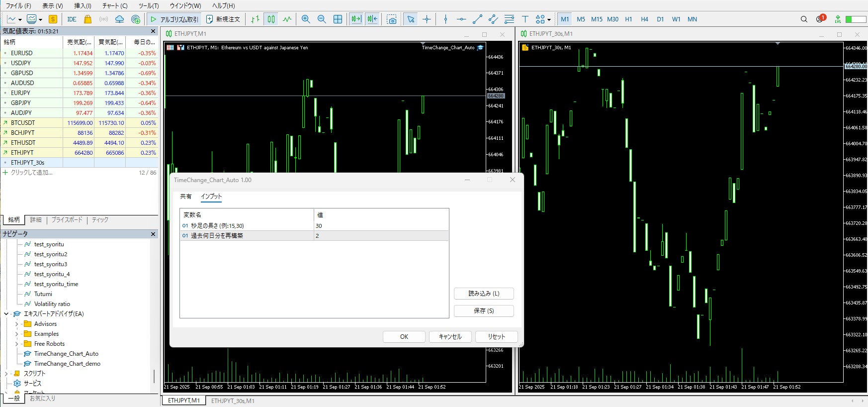This screenshot has height=407, width=868.
Task: Toggle algorithmic trading button
Action: click(174, 19)
